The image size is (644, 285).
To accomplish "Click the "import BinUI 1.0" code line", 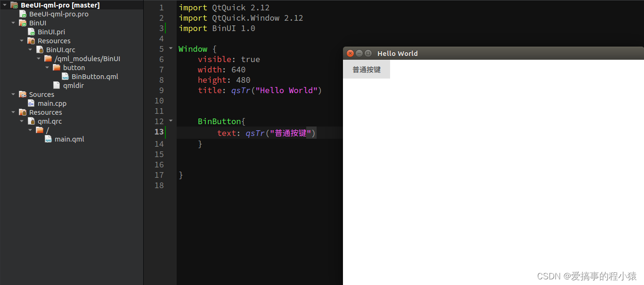I will pyautogui.click(x=217, y=28).
